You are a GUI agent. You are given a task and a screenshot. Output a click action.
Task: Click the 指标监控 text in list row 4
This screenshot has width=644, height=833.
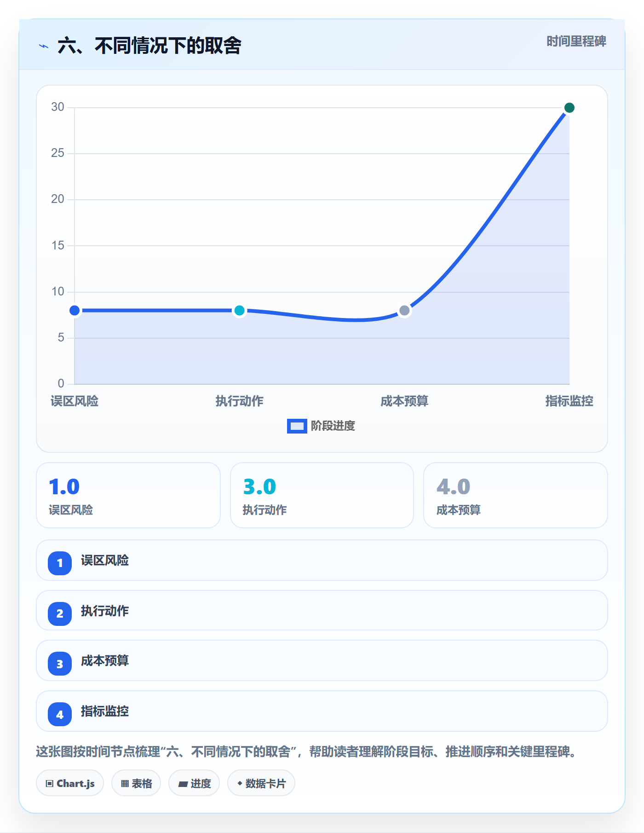(x=105, y=712)
